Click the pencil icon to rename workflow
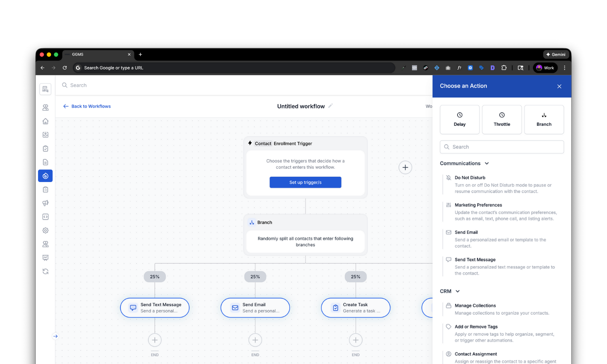Image resolution: width=607 pixels, height=364 pixels. [330, 106]
